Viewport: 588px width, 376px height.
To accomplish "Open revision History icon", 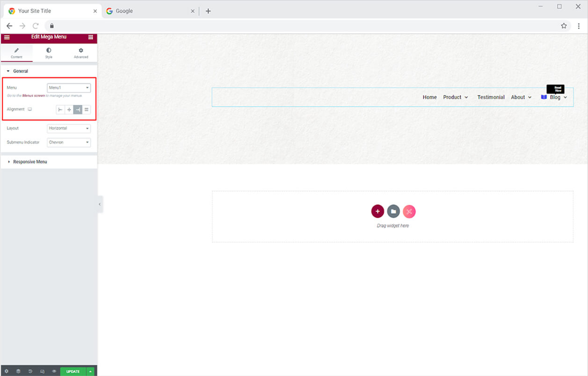I will (30, 371).
